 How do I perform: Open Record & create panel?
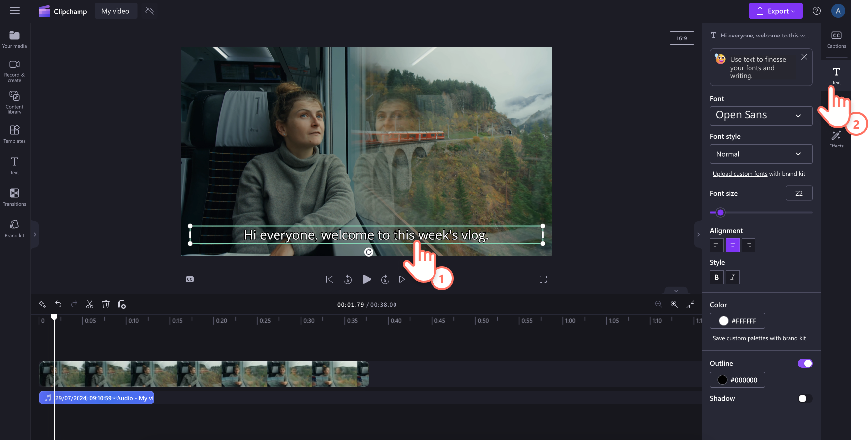tap(15, 71)
